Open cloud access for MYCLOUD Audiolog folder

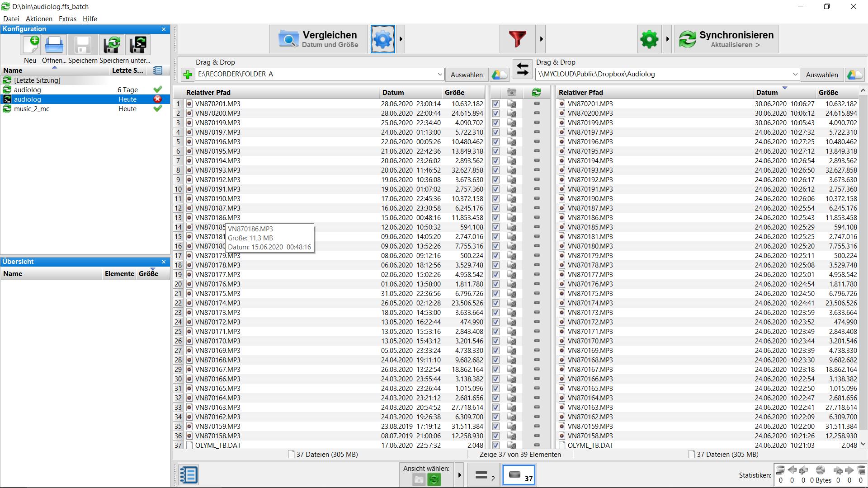point(854,75)
